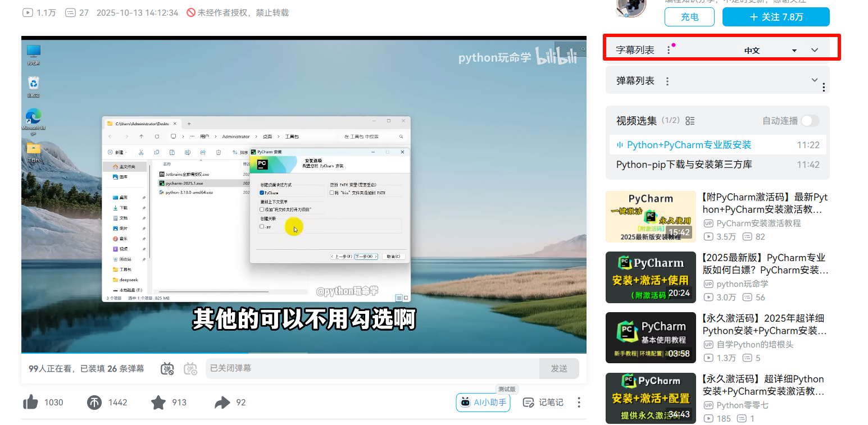Open thumbnail with 15:42 duration

click(x=651, y=217)
